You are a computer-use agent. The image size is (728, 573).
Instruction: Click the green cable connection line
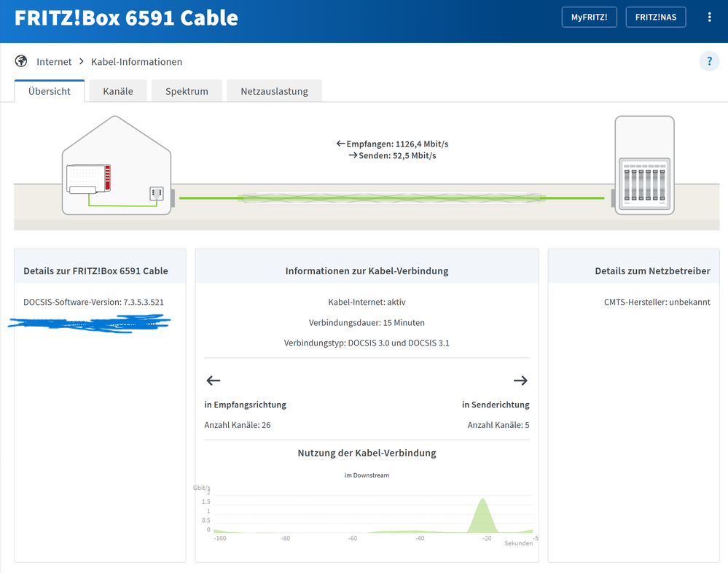coord(392,198)
